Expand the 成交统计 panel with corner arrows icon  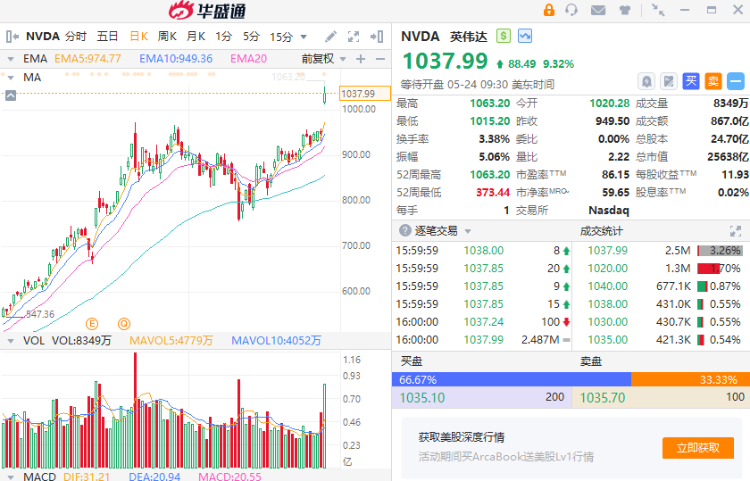point(735,231)
